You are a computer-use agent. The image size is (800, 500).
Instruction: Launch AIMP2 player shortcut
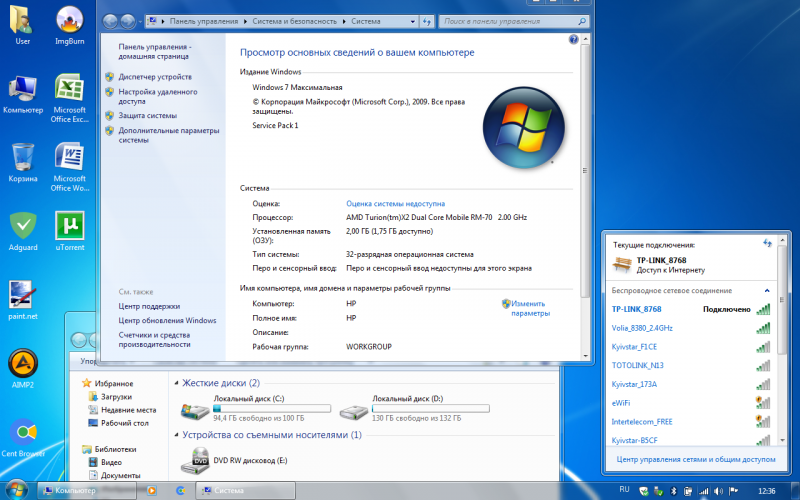(22, 368)
